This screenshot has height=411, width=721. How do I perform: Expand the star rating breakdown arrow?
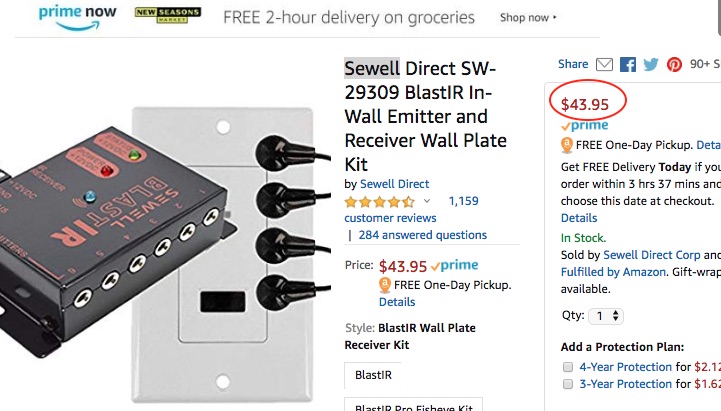[x=428, y=201]
